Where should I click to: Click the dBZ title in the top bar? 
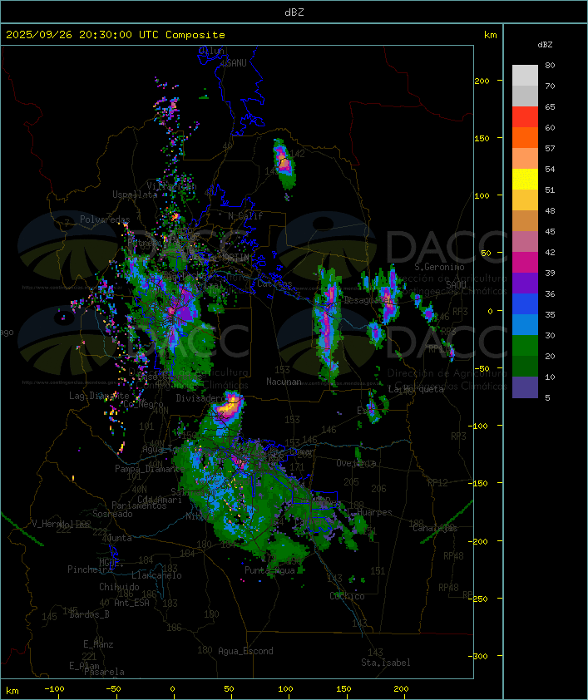point(294,12)
